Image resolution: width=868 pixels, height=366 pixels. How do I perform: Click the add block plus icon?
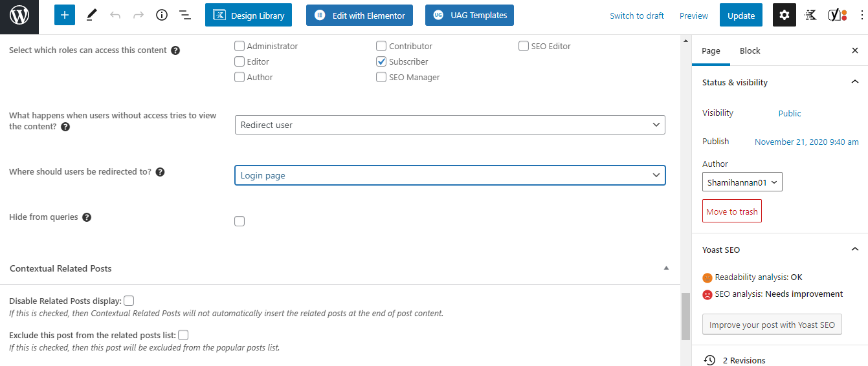point(65,15)
